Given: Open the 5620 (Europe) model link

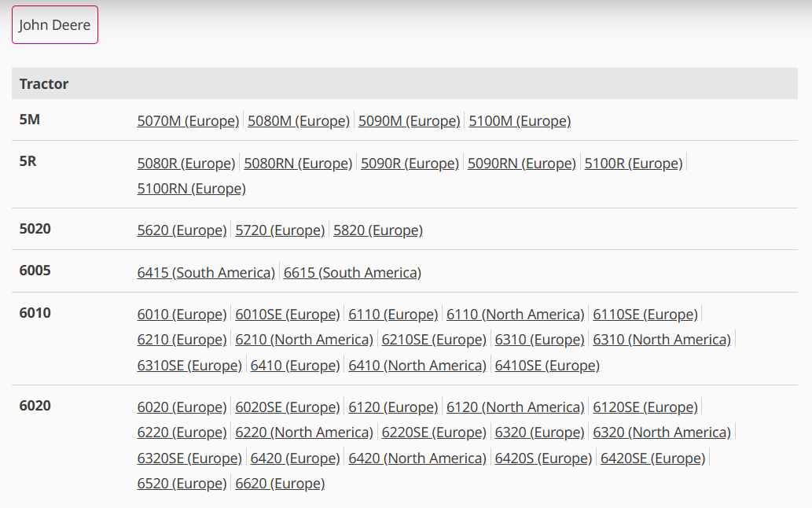Looking at the screenshot, I should [x=182, y=230].
